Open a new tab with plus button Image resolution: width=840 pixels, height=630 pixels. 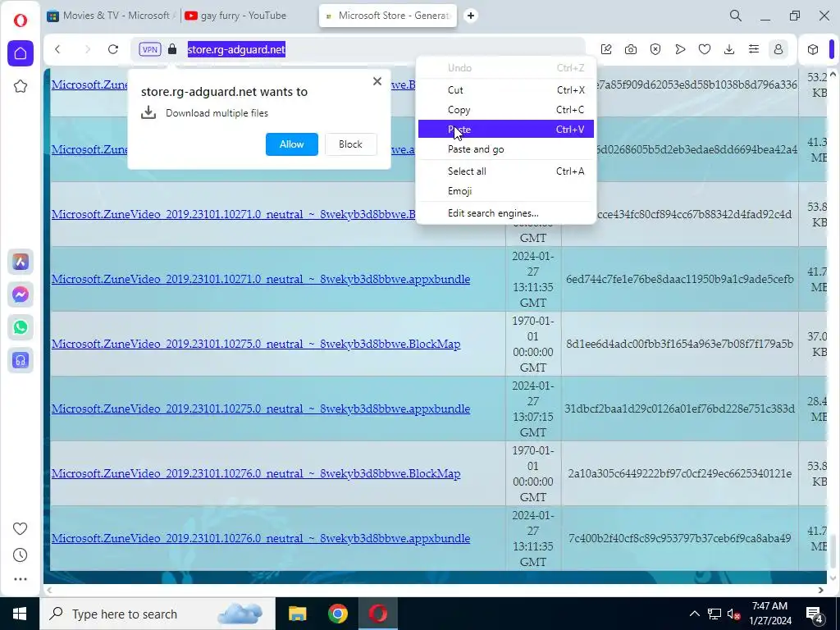click(470, 16)
